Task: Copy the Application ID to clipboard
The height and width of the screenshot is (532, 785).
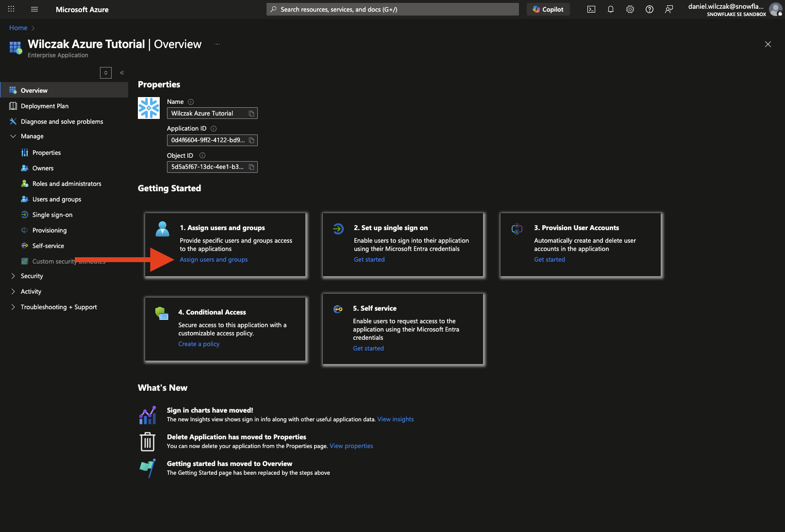Action: [x=251, y=140]
